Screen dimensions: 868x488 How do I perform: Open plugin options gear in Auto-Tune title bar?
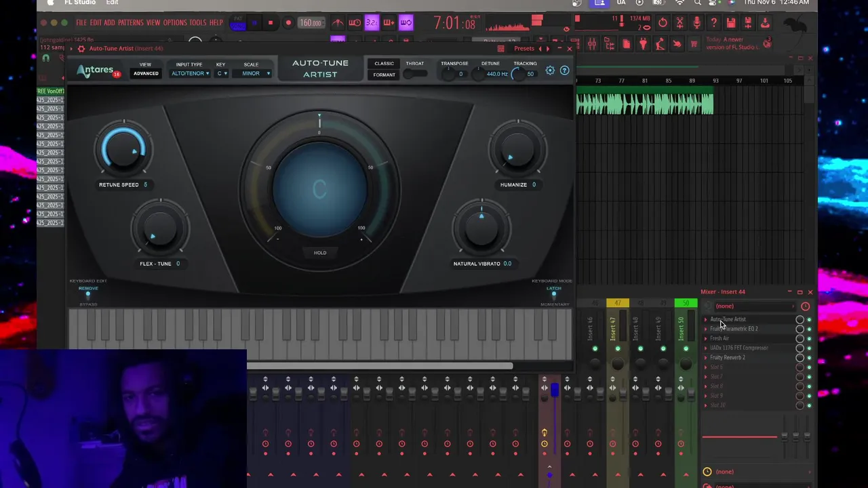coord(81,49)
